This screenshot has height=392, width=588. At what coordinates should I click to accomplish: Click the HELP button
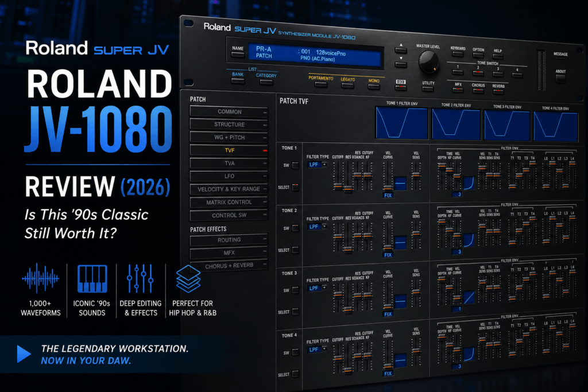[x=498, y=56]
